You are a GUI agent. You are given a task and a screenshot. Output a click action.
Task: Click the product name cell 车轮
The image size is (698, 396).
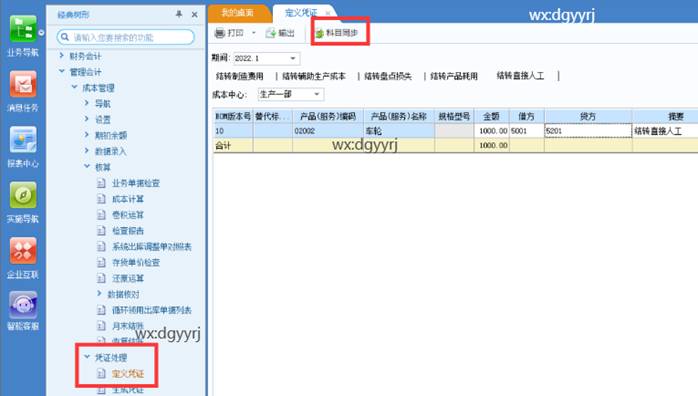pos(399,131)
